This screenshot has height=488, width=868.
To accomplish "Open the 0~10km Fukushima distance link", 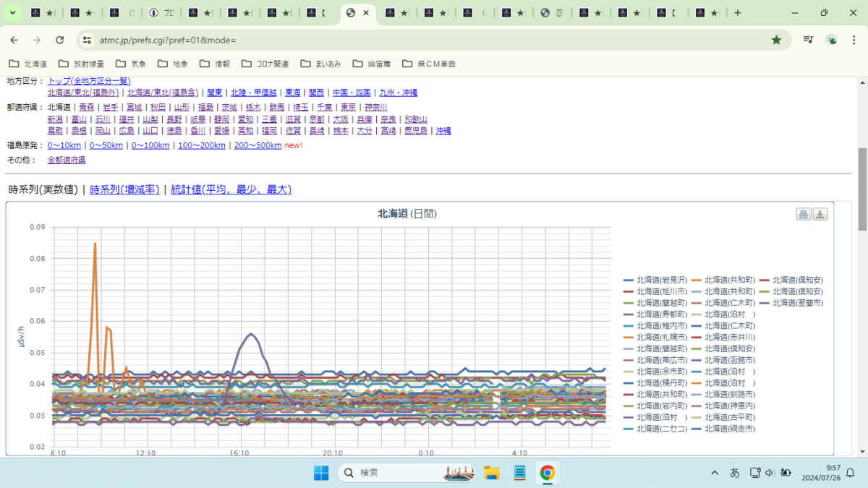I will [x=64, y=145].
